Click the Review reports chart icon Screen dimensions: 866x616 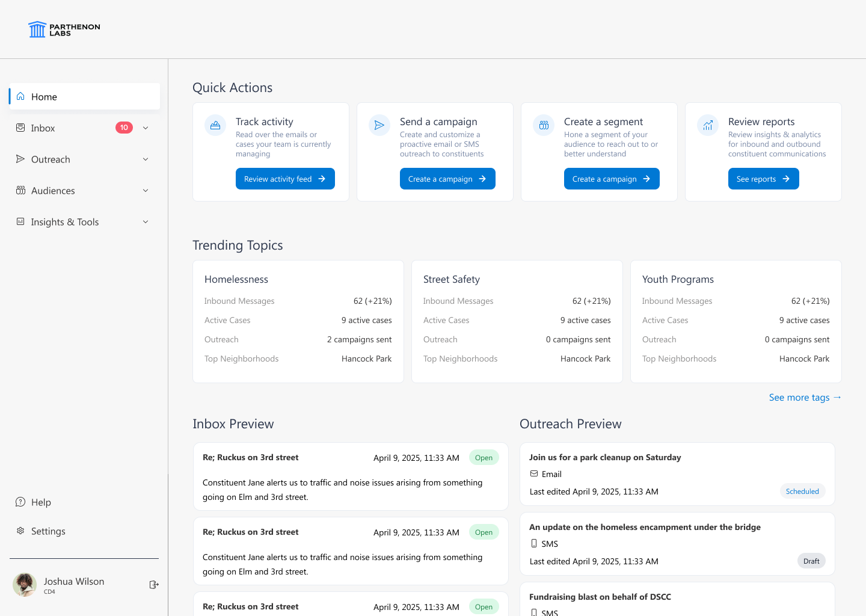pyautogui.click(x=708, y=125)
